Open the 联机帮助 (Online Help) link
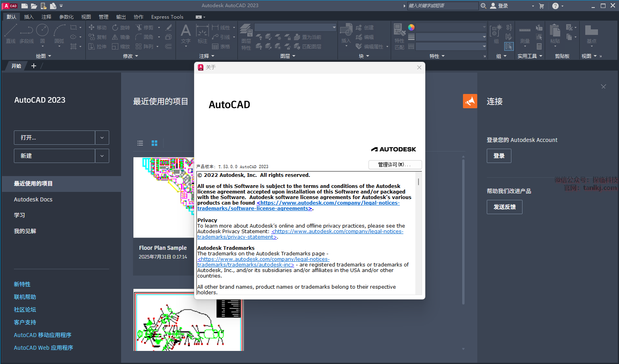 pos(25,297)
